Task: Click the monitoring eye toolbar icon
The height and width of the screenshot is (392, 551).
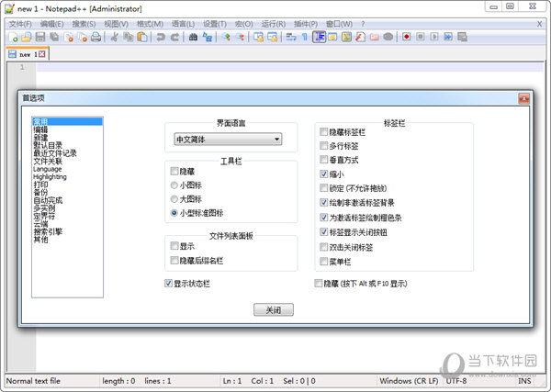Action: pyautogui.click(x=388, y=37)
